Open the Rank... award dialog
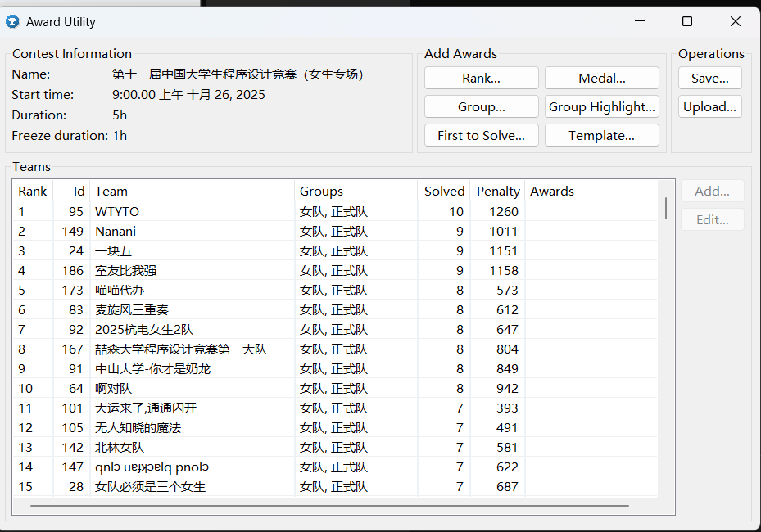This screenshot has height=532, width=761. [481, 79]
